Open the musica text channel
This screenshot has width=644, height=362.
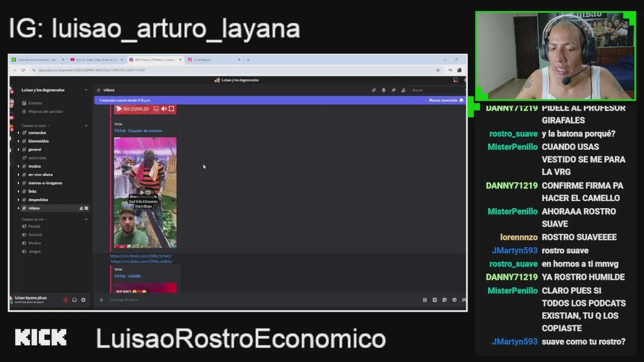(35, 166)
